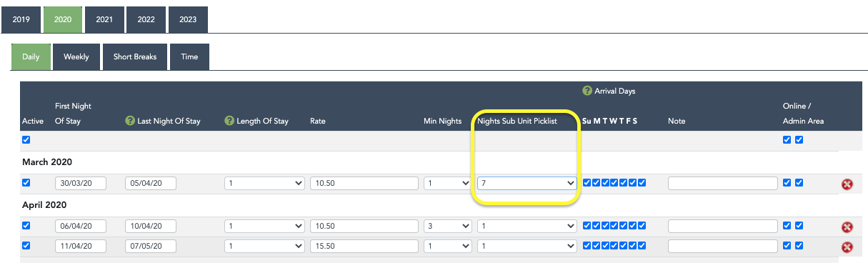
Task: Click the Note column header
Action: point(677,121)
